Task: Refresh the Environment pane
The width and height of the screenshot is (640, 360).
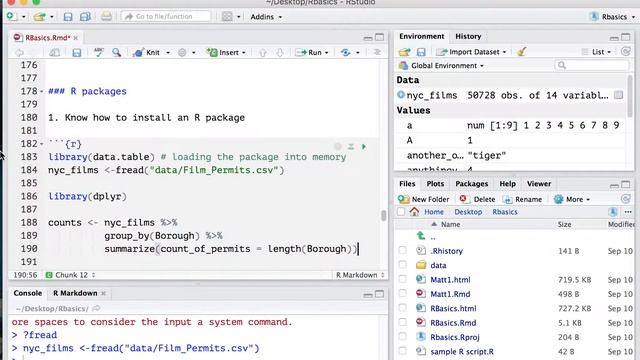Action: pyautogui.click(x=625, y=51)
